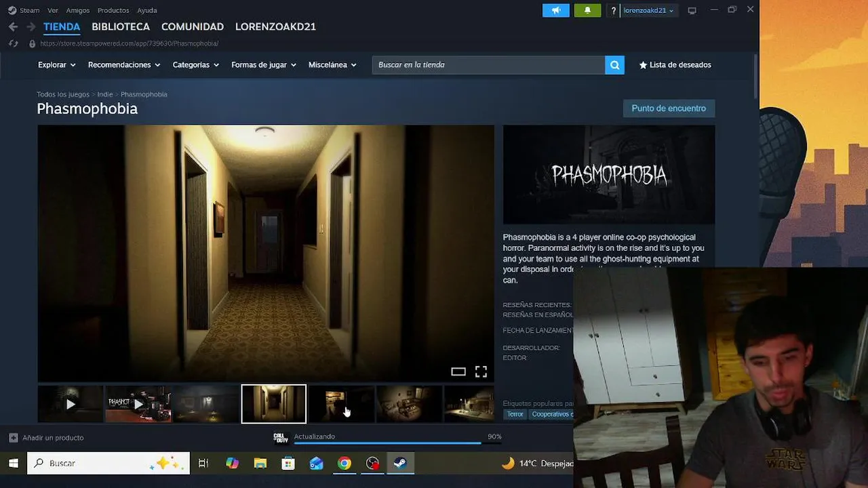Click Phasmophobia header capsule image
Screen dimensions: 868x488
[609, 174]
